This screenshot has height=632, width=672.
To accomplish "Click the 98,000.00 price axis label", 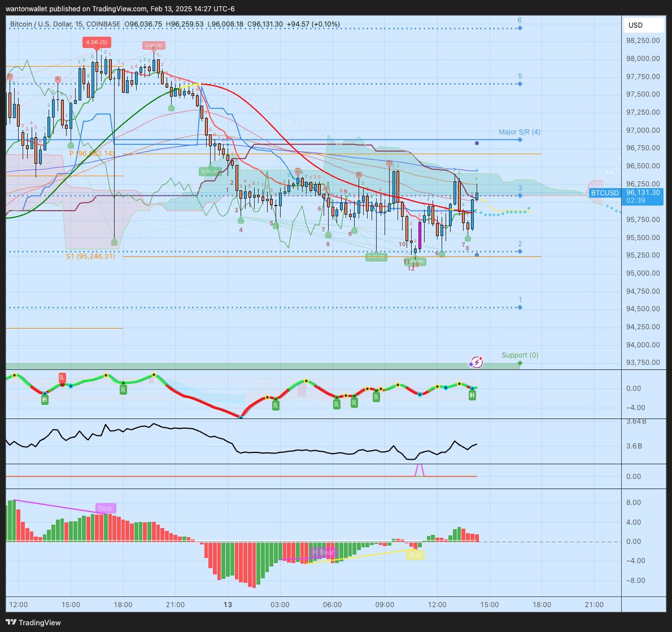I will pyautogui.click(x=643, y=58).
